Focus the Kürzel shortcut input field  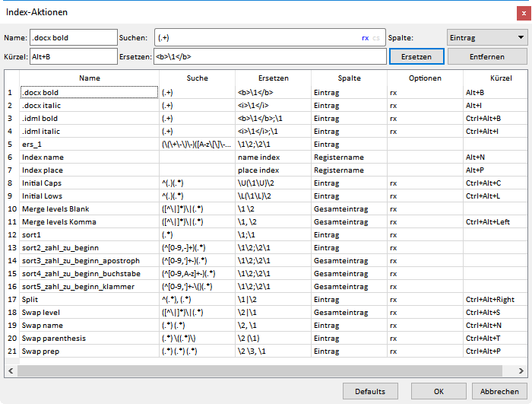[x=73, y=57]
